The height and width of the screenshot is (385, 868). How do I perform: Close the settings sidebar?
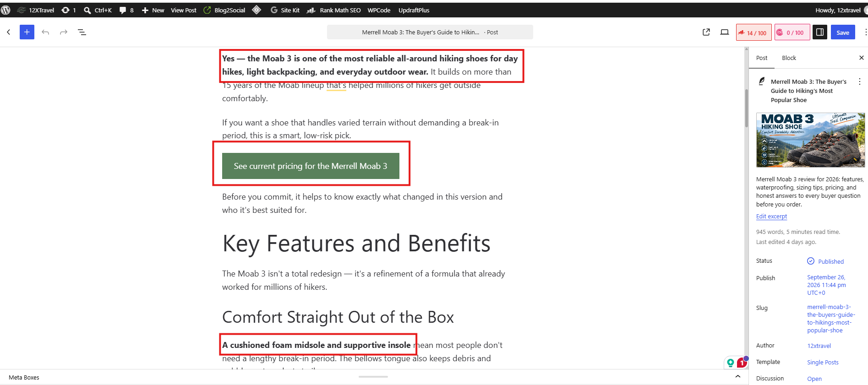pyautogui.click(x=861, y=58)
